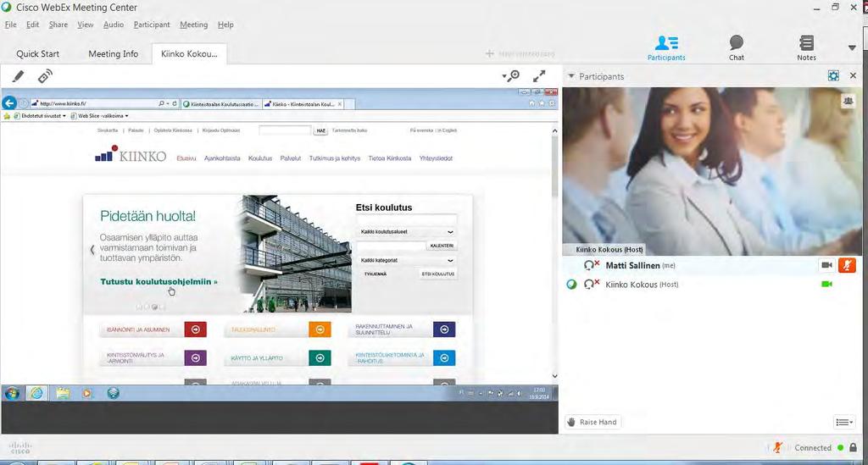
Task: Open the Participants panel icon
Action: pos(666,48)
